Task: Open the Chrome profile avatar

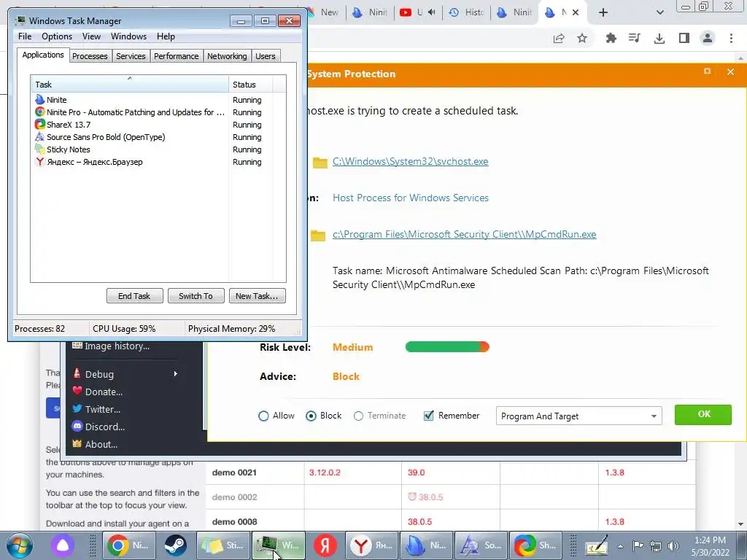Action: point(708,38)
